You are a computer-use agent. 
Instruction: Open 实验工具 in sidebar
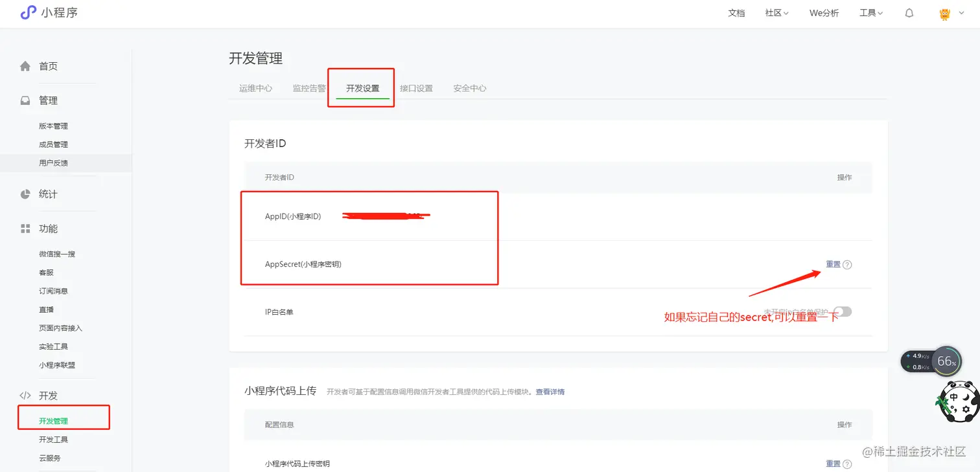[53, 346]
